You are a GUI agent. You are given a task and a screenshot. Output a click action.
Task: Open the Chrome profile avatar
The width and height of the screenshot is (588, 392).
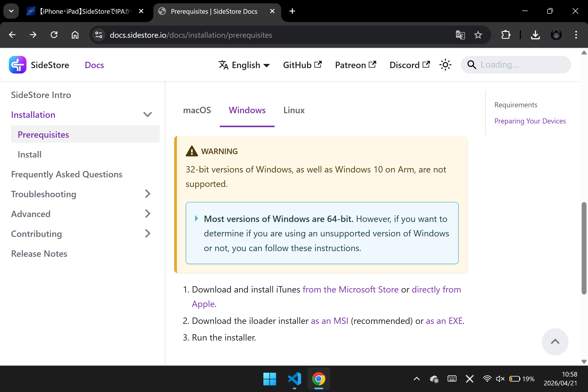pyautogui.click(x=556, y=35)
